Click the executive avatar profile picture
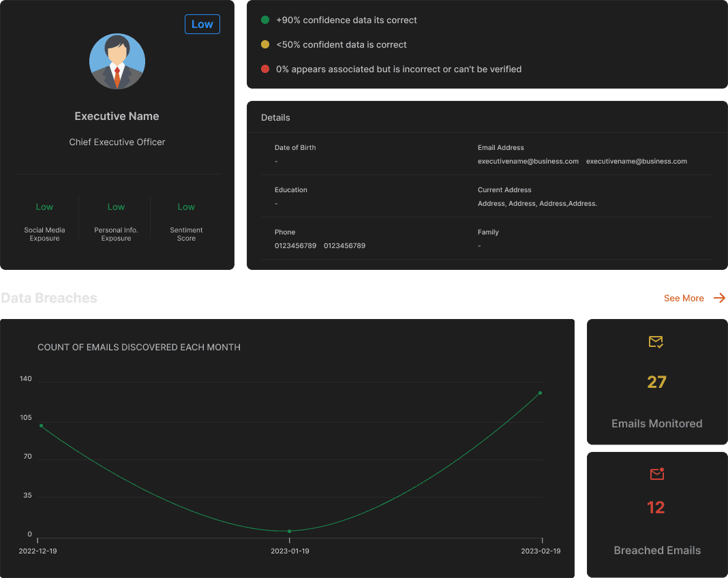 [117, 61]
